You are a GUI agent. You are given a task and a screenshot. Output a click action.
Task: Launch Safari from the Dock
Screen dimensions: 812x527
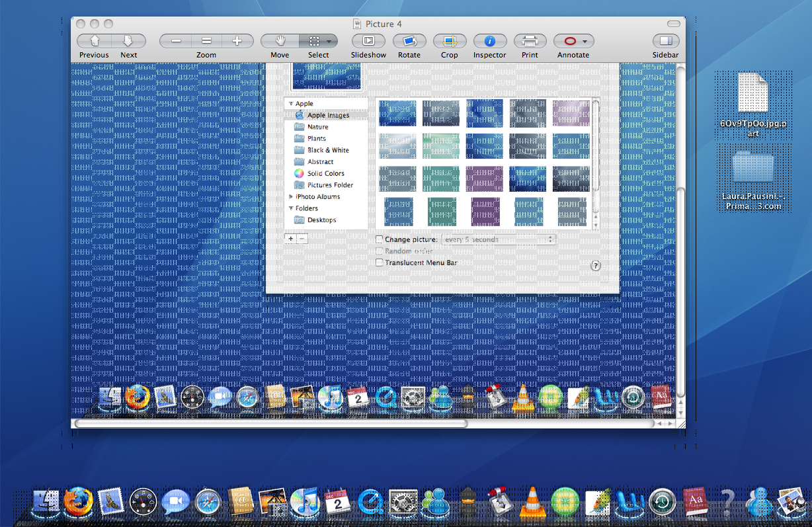pyautogui.click(x=208, y=503)
